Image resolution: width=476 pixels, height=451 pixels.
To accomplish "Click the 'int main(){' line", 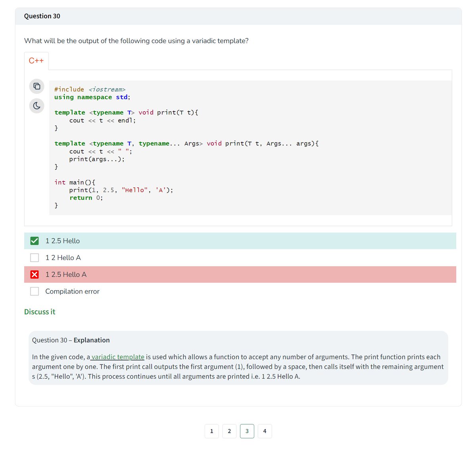I will [75, 182].
